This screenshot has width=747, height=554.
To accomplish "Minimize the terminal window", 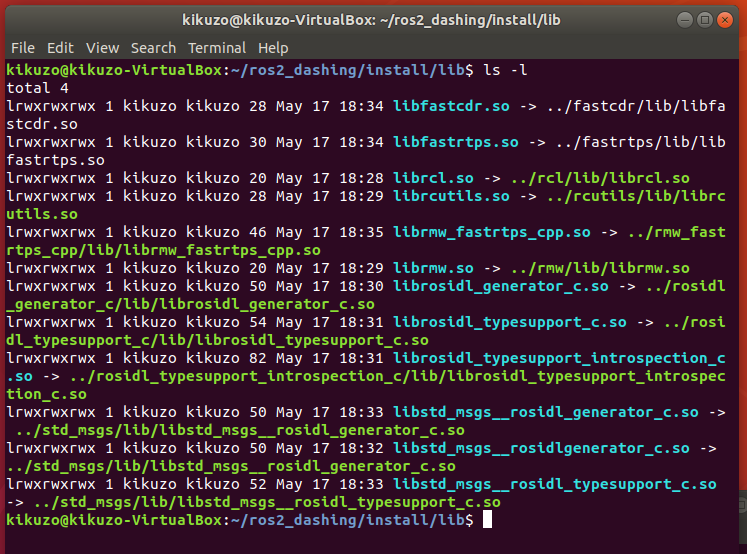I will coord(685,20).
